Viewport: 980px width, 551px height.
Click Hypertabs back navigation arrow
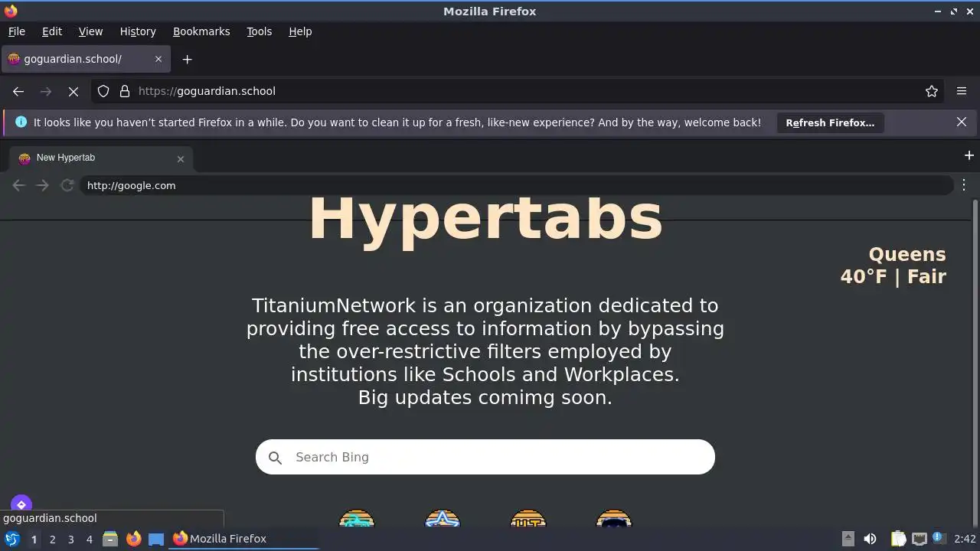(x=18, y=185)
